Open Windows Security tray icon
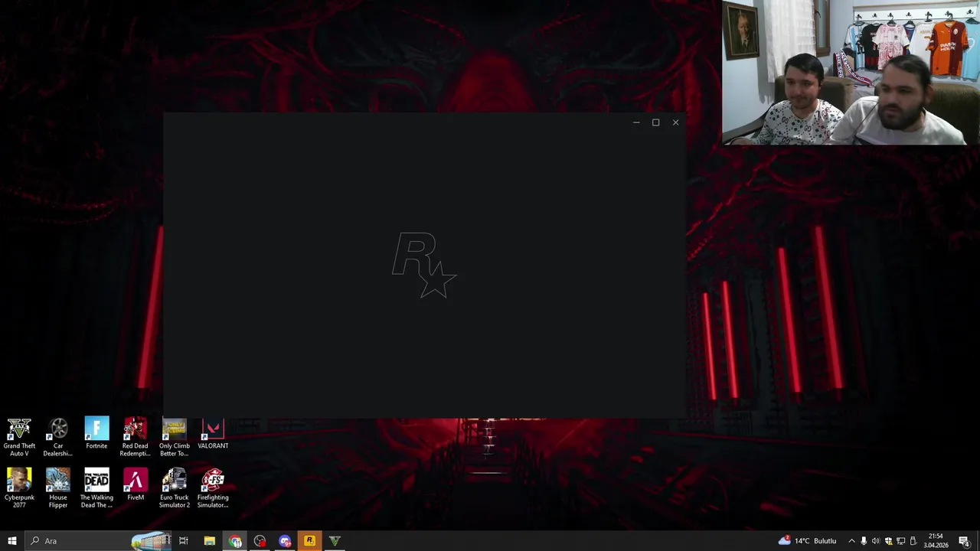Viewport: 980px width, 551px height. coord(888,541)
